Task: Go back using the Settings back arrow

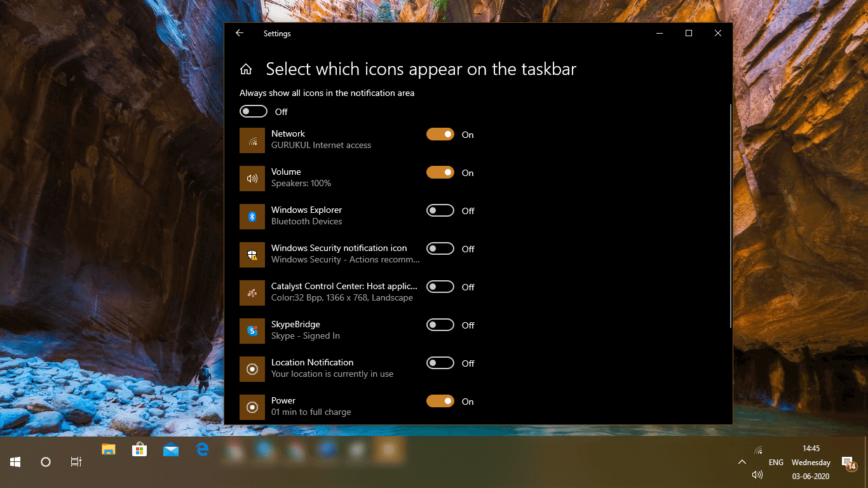Action: click(x=239, y=33)
